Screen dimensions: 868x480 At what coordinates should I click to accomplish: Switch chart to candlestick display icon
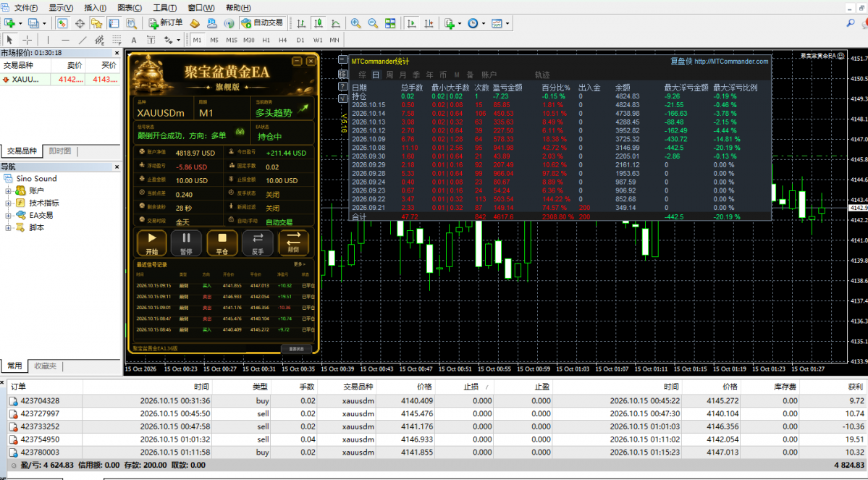click(x=319, y=23)
